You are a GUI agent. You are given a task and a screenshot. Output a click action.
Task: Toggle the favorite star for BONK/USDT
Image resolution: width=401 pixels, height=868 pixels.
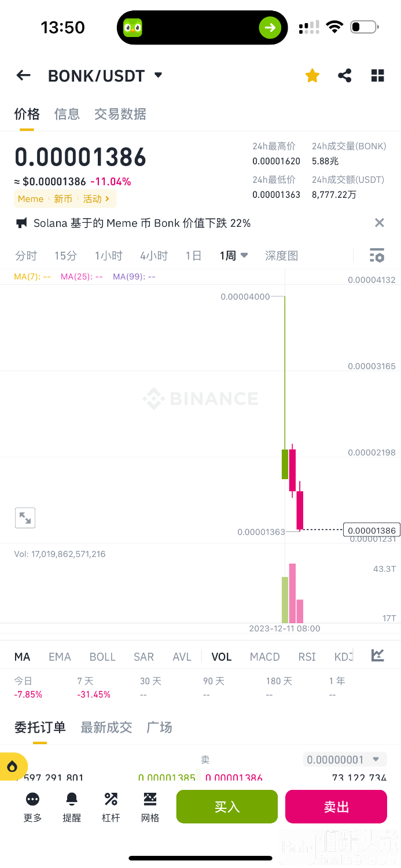312,75
